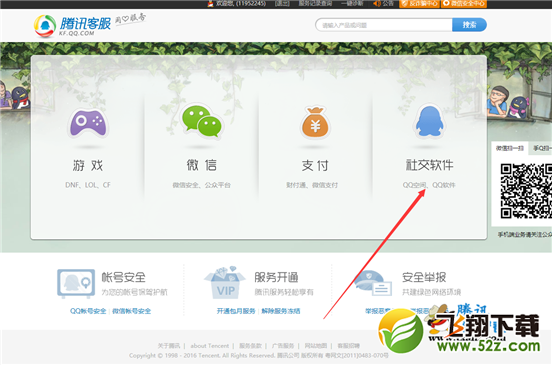
Task: Open the QQ帐号安全 link
Action: [x=88, y=311]
